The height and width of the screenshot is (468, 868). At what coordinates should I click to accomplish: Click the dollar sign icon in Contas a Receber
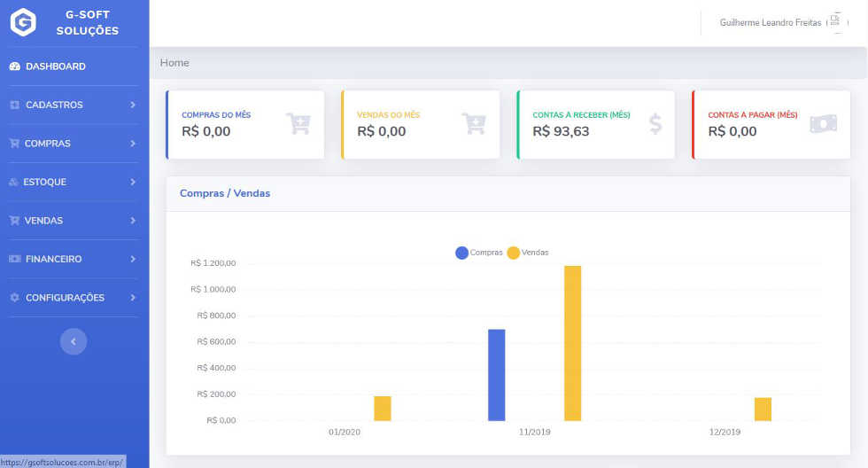click(x=655, y=124)
